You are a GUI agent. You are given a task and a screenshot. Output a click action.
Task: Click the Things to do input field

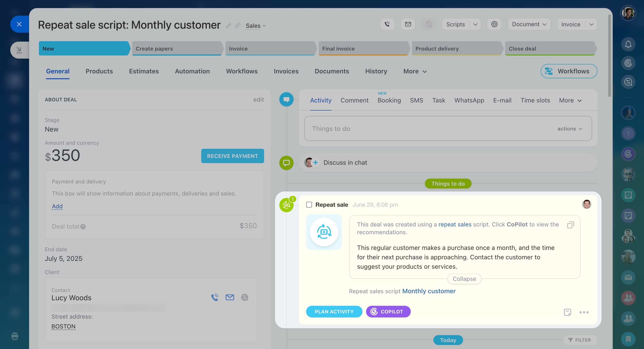coord(425,129)
